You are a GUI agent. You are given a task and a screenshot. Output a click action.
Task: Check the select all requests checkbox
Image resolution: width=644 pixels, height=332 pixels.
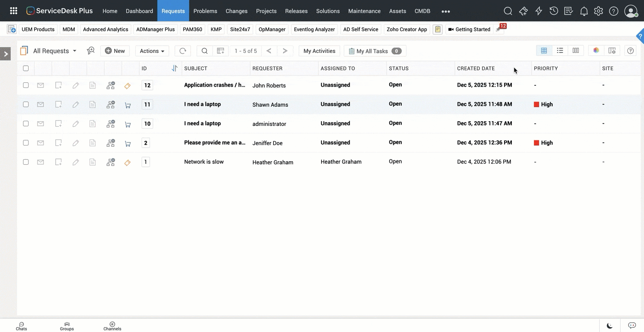26,68
